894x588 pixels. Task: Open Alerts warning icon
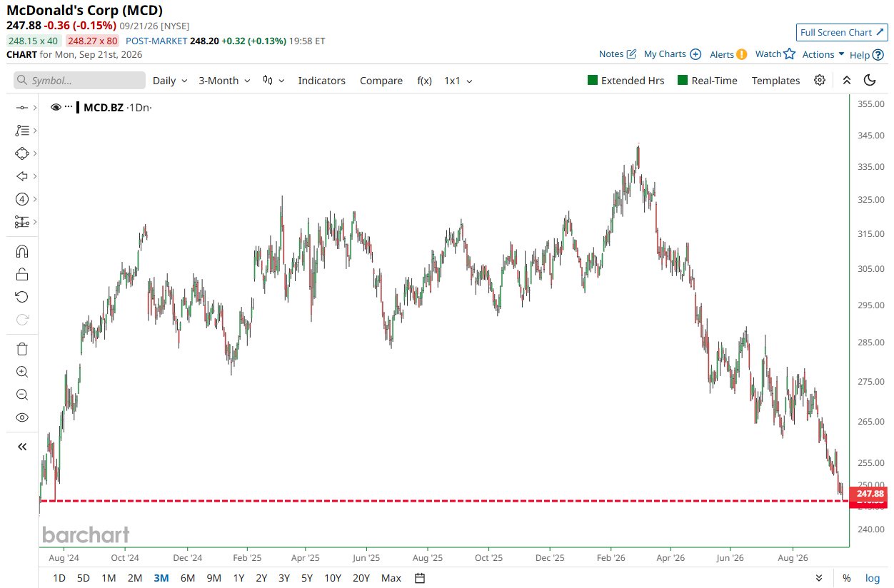742,54
